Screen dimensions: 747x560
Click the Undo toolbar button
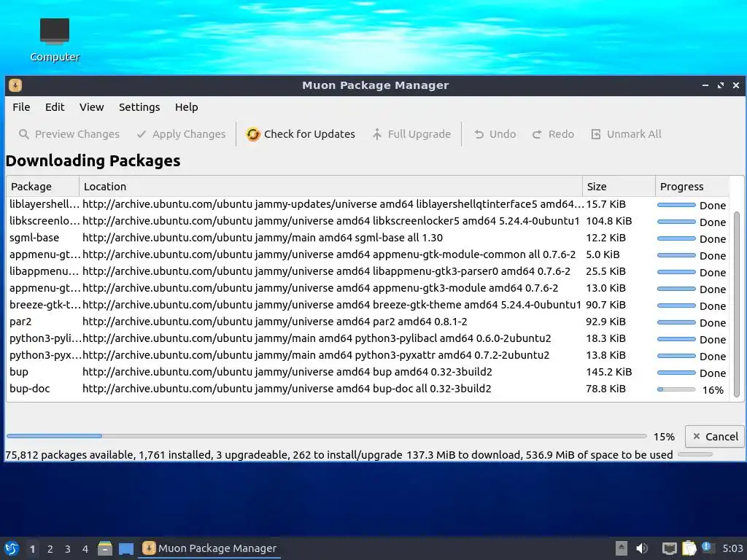495,134
